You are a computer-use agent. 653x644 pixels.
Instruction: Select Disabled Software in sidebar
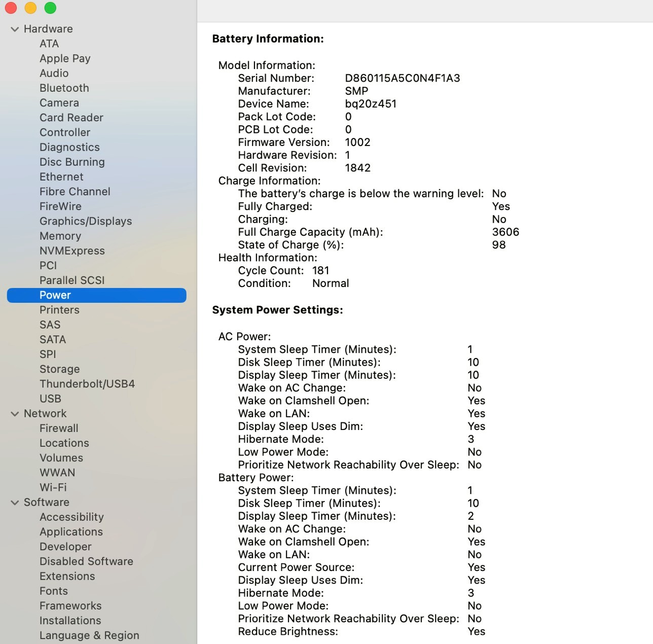pos(86,561)
